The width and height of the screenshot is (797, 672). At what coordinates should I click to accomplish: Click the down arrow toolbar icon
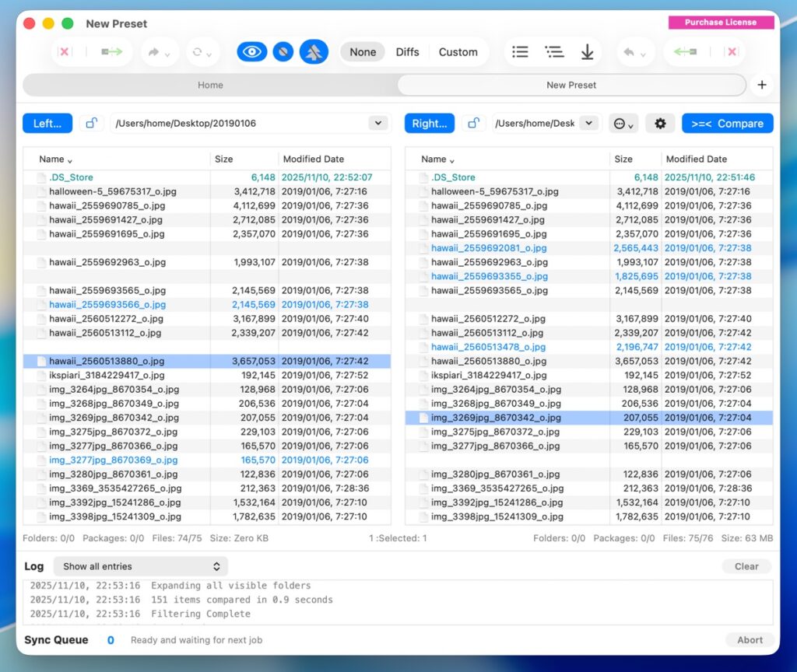pos(588,52)
